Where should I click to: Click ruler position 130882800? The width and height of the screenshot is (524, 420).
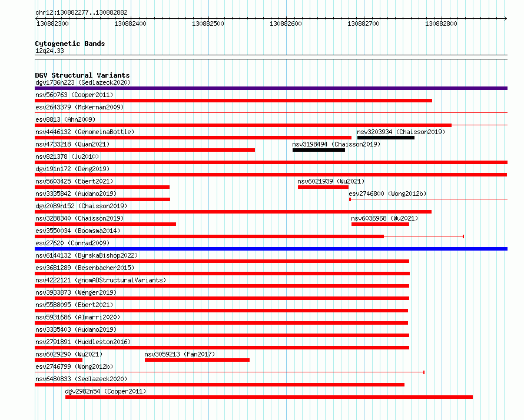coord(441,24)
